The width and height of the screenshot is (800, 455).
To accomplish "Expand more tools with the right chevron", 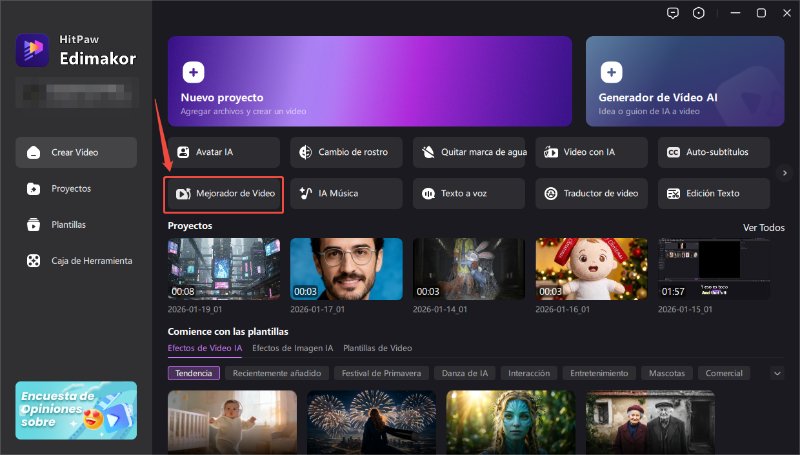I will [785, 173].
